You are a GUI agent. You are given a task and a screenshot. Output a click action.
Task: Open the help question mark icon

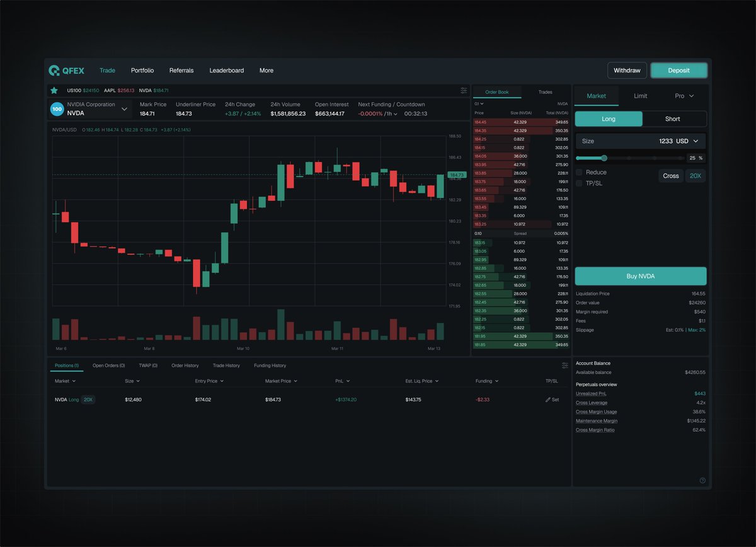(702, 480)
